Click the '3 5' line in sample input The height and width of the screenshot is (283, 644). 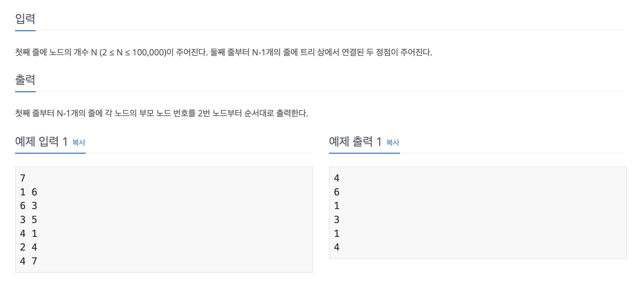pyautogui.click(x=29, y=220)
